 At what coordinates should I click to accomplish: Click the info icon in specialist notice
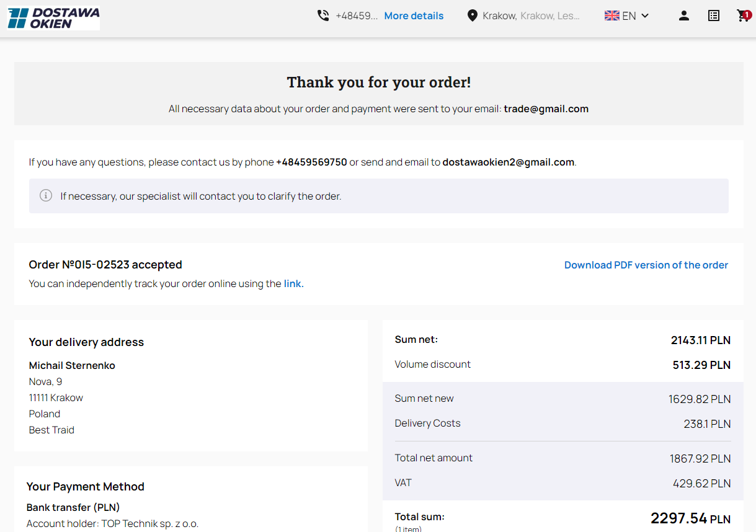pos(46,196)
